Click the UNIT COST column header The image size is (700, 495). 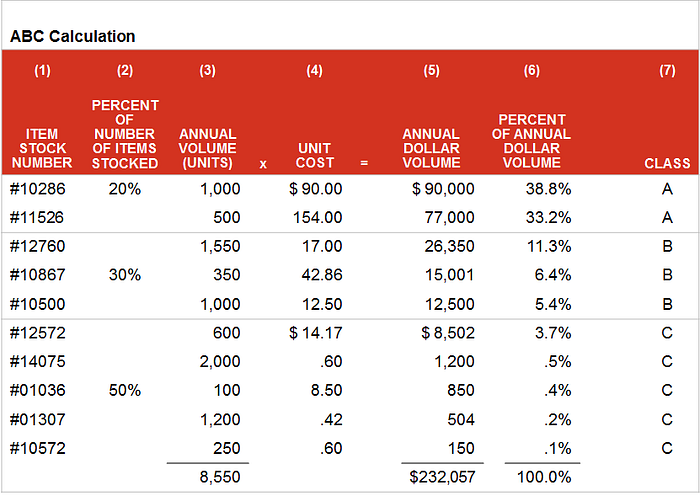click(315, 155)
